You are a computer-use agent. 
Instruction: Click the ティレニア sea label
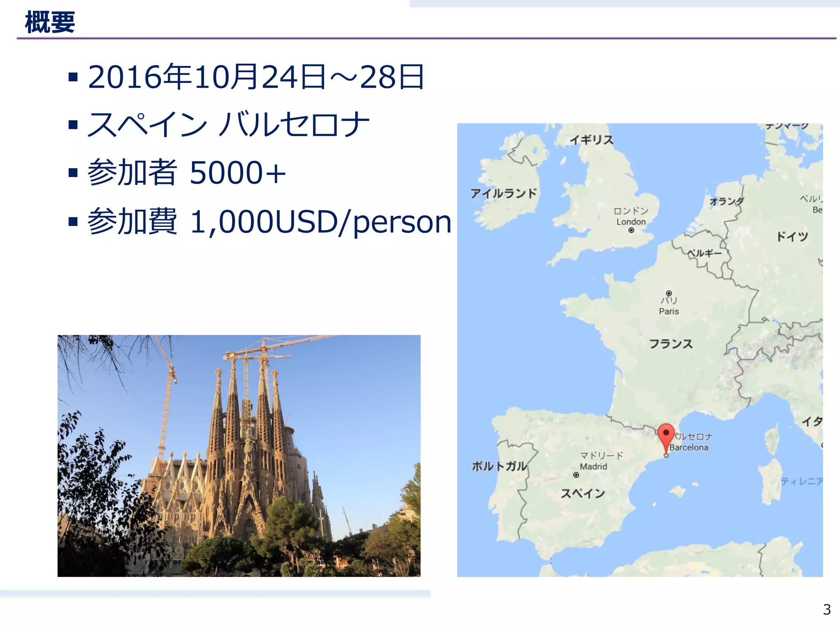tap(802, 481)
